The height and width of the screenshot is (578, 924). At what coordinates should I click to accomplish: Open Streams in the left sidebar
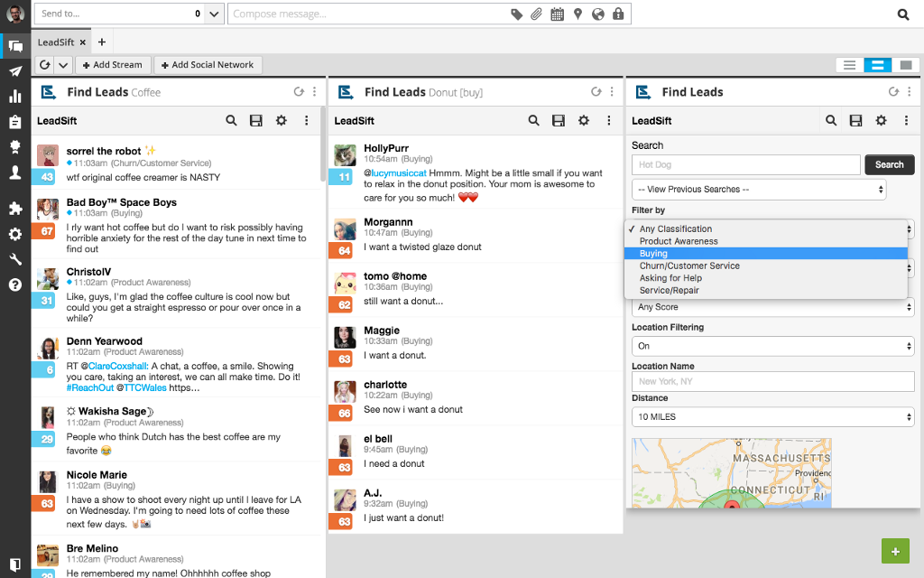click(x=16, y=46)
